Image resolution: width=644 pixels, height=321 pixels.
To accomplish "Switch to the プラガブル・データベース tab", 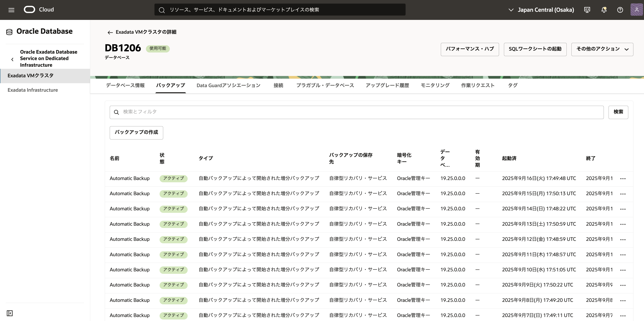I will [325, 85].
